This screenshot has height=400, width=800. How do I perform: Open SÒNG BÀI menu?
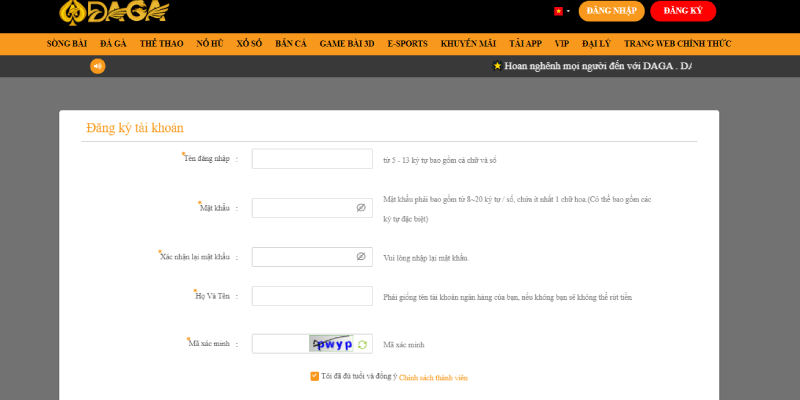[x=67, y=44]
